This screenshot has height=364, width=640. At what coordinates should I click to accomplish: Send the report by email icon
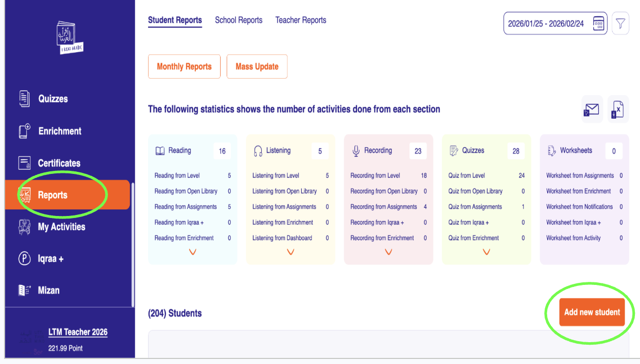591,110
